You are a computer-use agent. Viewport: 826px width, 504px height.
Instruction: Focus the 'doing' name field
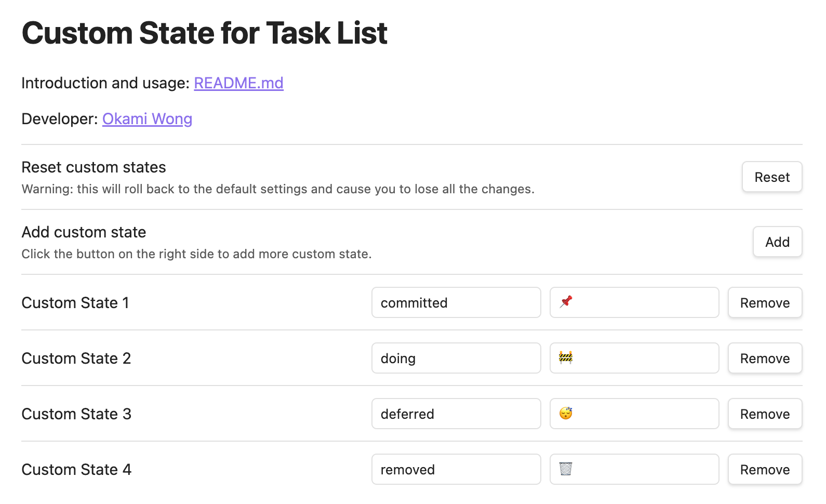click(456, 358)
